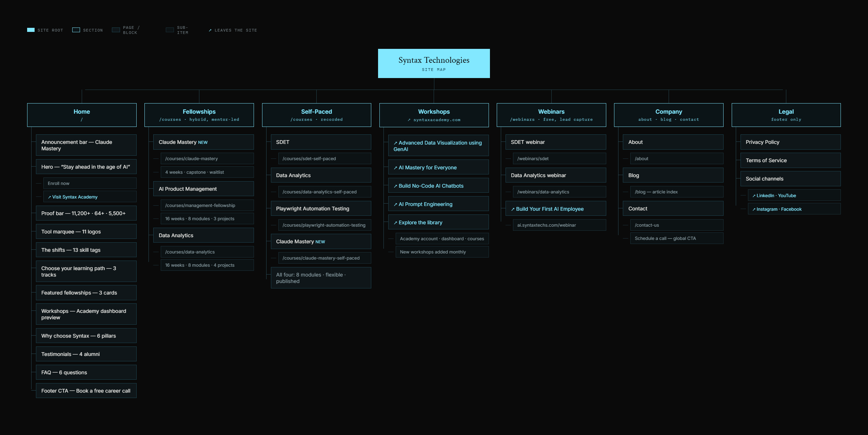Open Build No-Code AI Chatbots link

tap(438, 186)
